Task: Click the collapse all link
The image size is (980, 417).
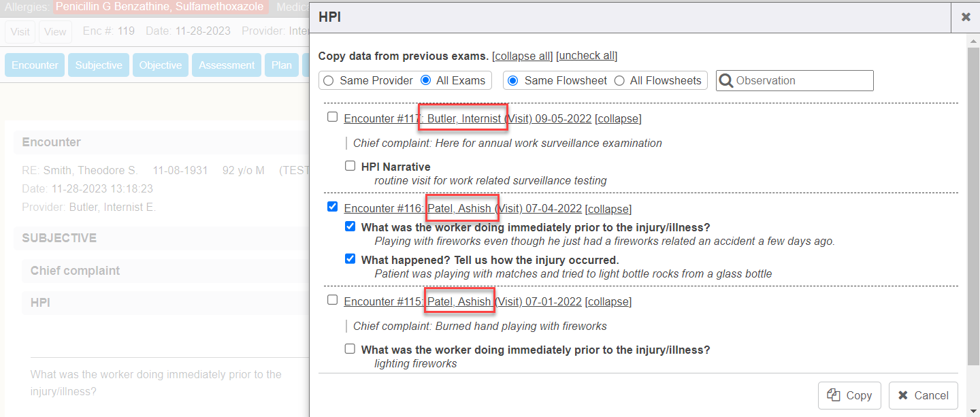Action: [x=522, y=56]
